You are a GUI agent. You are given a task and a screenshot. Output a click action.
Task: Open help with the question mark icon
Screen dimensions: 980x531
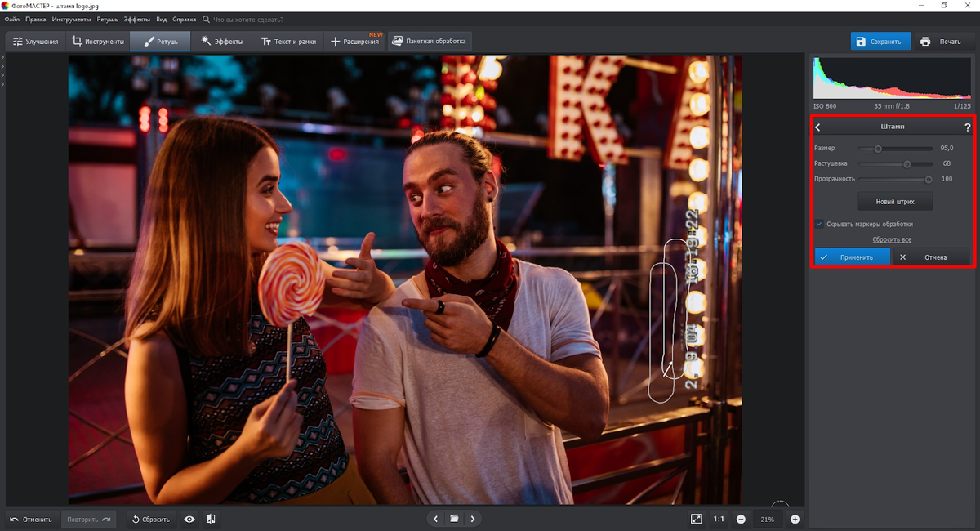[968, 127]
